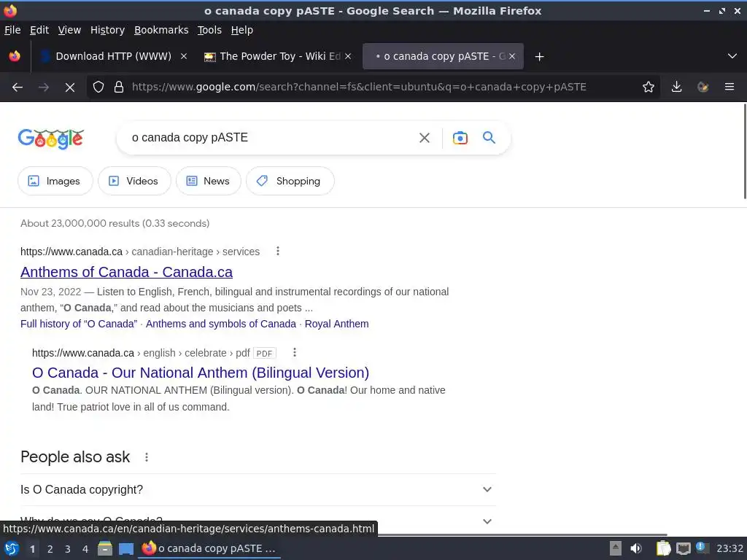Close the Download HTTP (WWW) tab

[x=183, y=56]
